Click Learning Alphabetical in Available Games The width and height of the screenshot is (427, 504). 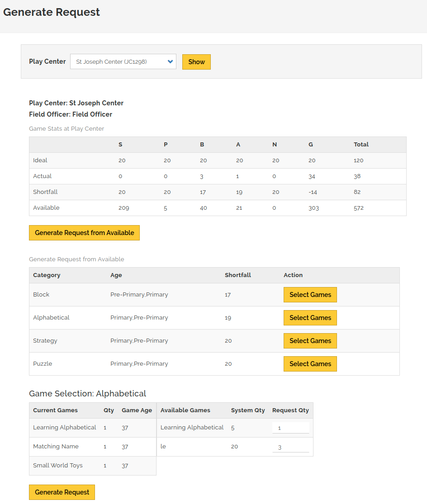pos(192,428)
